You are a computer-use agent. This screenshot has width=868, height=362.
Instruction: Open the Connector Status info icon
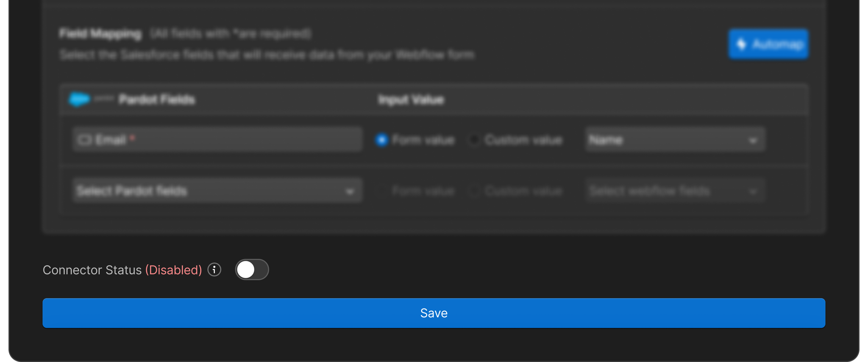click(214, 270)
